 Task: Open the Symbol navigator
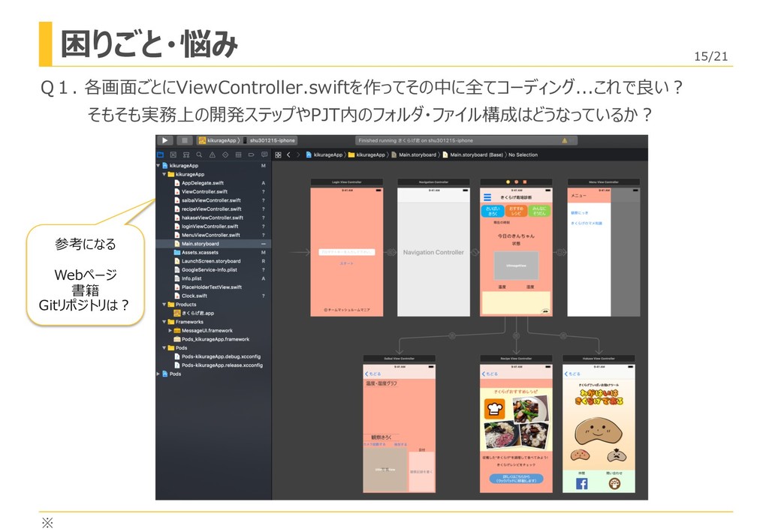click(186, 155)
